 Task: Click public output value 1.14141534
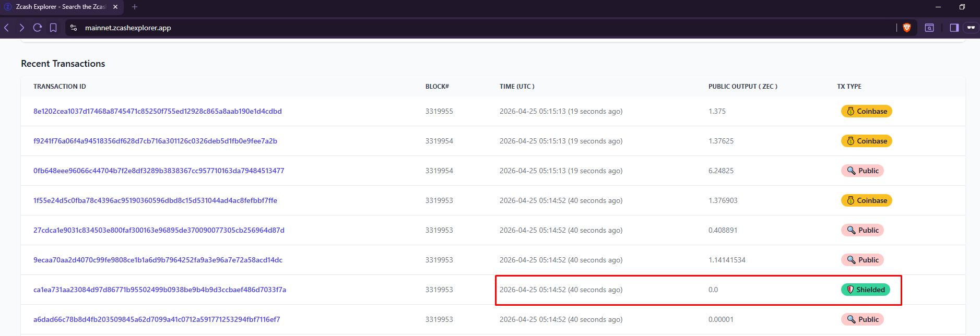pyautogui.click(x=727, y=260)
